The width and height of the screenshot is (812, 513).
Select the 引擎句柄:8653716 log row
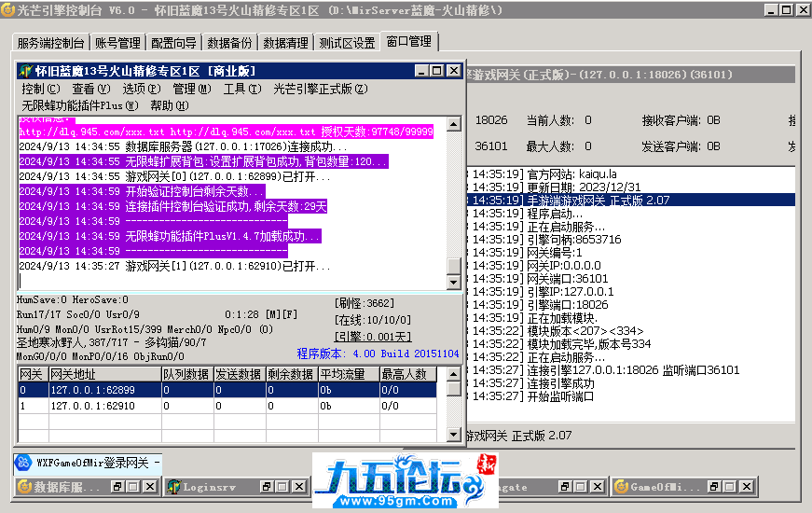(x=631, y=240)
